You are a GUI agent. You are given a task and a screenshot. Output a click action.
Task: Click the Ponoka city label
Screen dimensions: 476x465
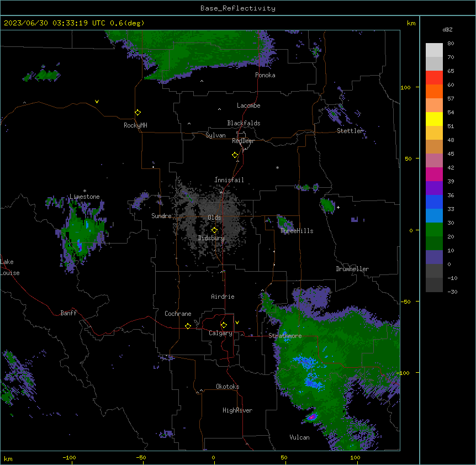click(x=265, y=75)
